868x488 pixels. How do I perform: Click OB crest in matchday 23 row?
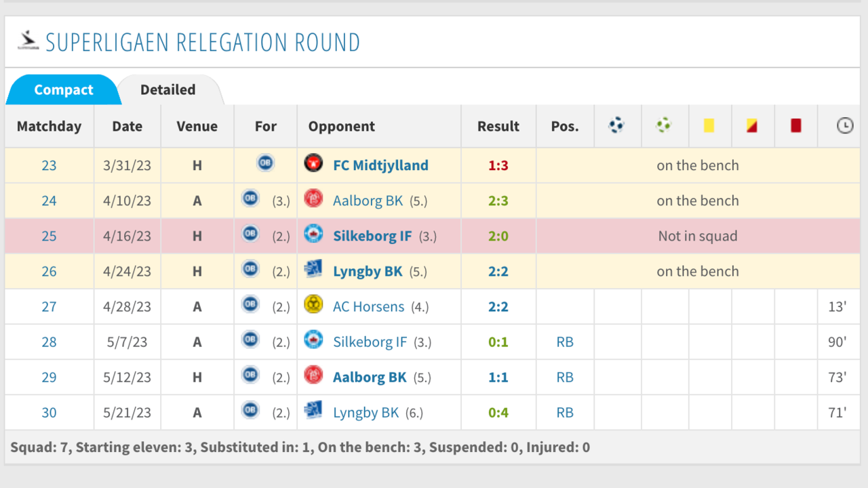265,163
